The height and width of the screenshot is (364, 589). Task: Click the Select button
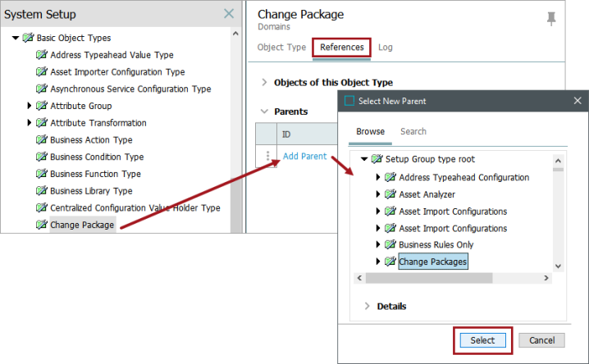point(482,340)
